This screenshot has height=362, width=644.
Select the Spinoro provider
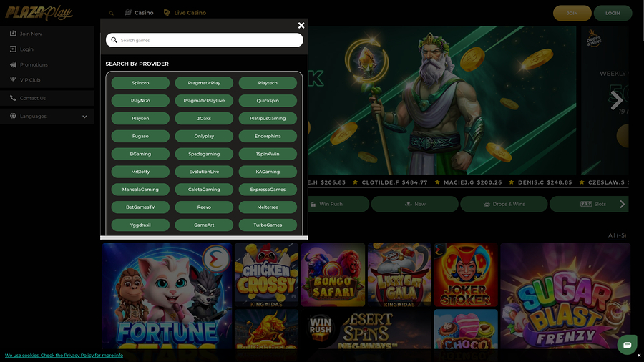click(140, 83)
